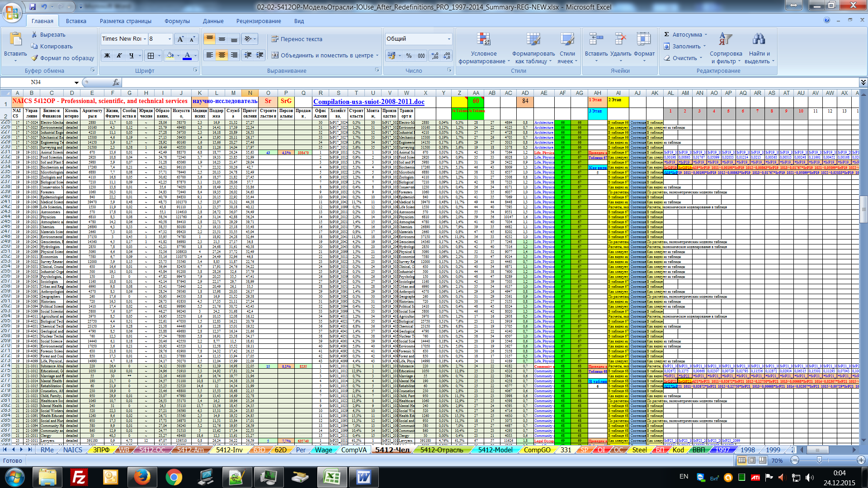Viewport: 868px width, 488px height.
Task: Expand the Общий number format dropdown
Action: [x=449, y=39]
